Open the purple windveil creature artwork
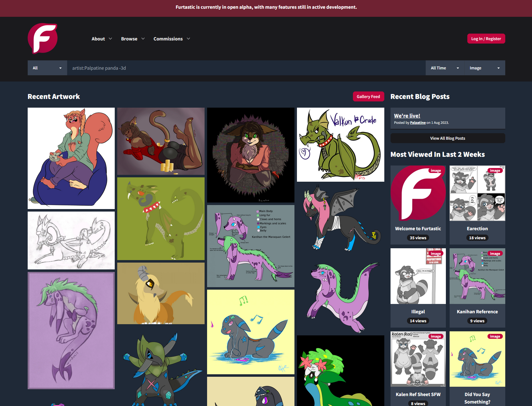The image size is (532, 406). [x=71, y=330]
